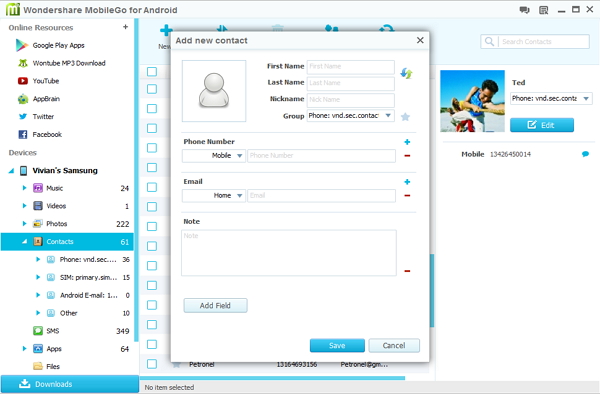
Task: Open feedback chat icon in title bar
Action: (x=524, y=10)
